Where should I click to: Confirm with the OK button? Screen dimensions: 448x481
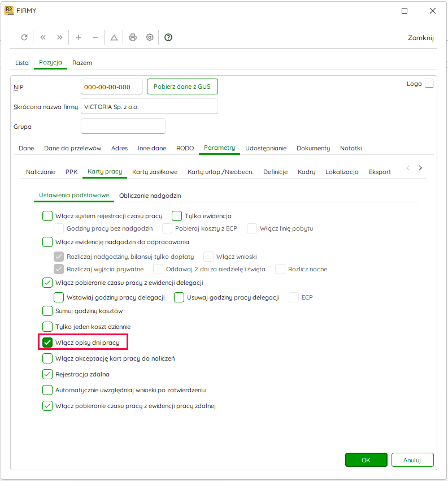point(366,460)
